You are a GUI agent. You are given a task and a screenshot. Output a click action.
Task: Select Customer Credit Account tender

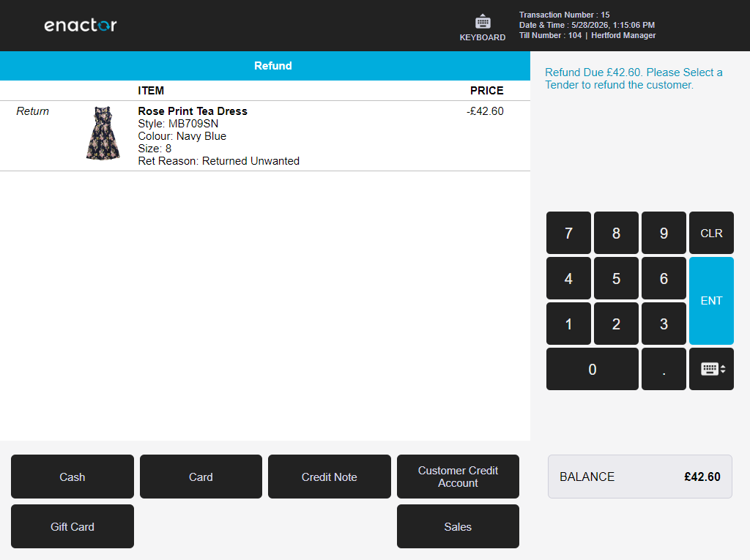pyautogui.click(x=458, y=477)
